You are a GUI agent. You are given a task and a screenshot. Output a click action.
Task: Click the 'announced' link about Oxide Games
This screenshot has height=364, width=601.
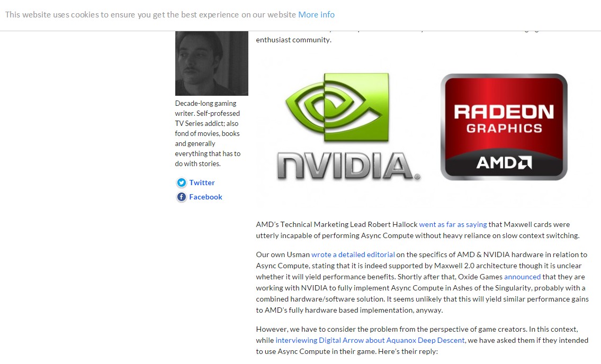(522, 277)
